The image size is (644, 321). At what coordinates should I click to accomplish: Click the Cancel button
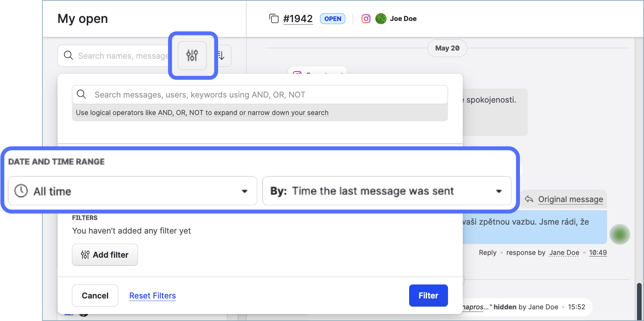(95, 296)
